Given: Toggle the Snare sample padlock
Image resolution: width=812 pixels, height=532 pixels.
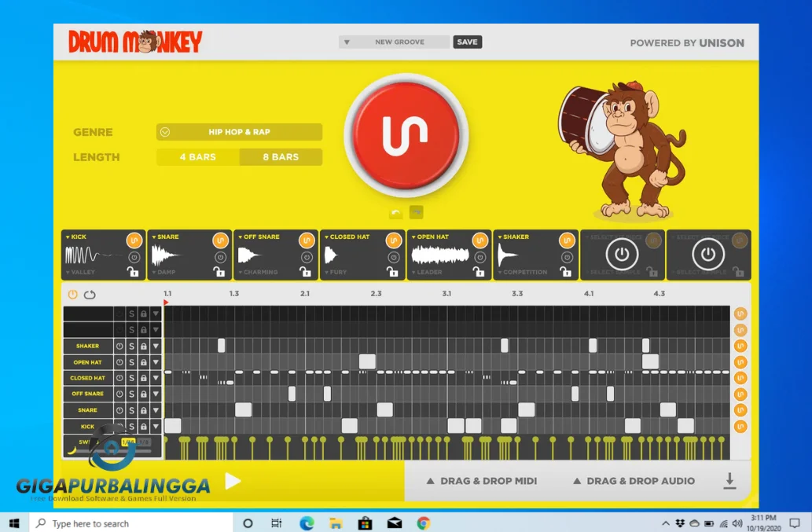Looking at the screenshot, I should 219,272.
